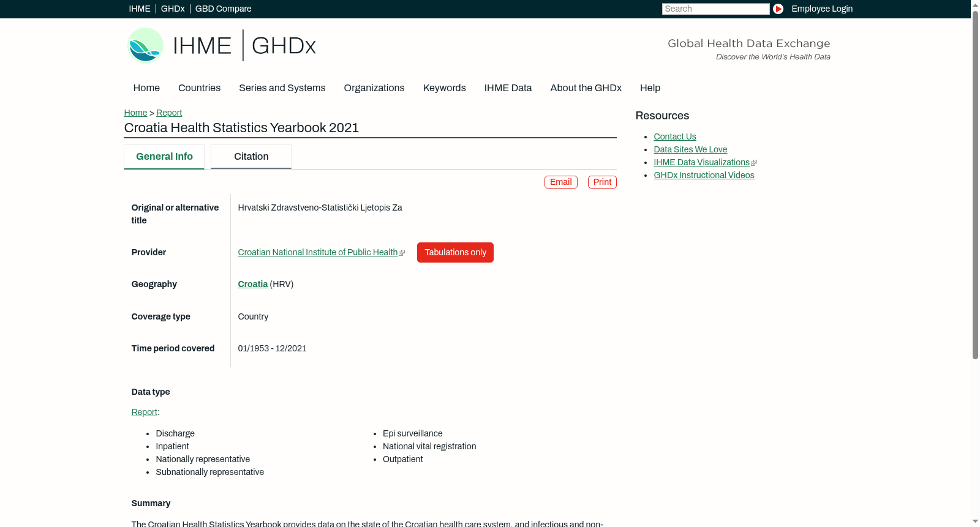The width and height of the screenshot is (980, 527).
Task: Open the Help menu
Action: 650,88
